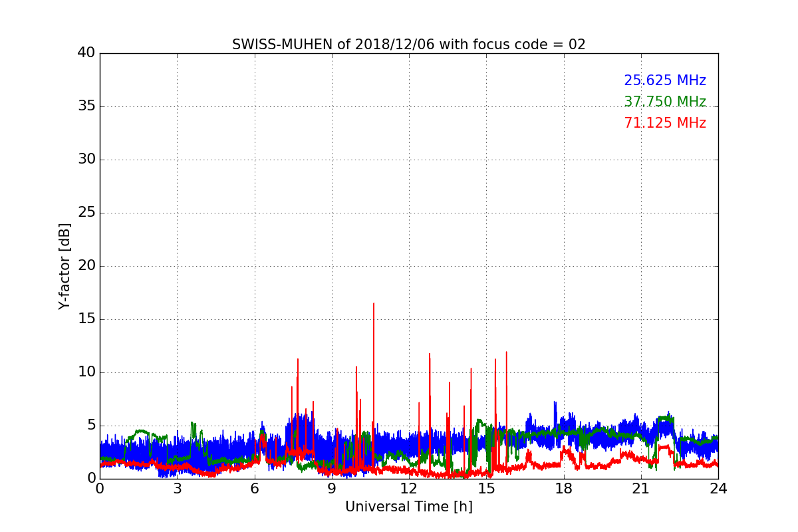Click the y-axis tick label 40
The height and width of the screenshot is (532, 798).
tap(86, 53)
